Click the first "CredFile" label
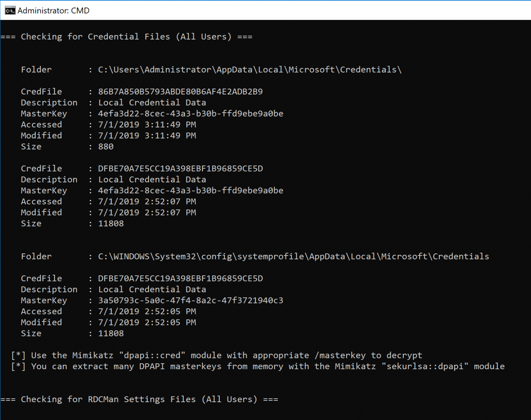The height and width of the screenshot is (420, 531). coord(41,92)
